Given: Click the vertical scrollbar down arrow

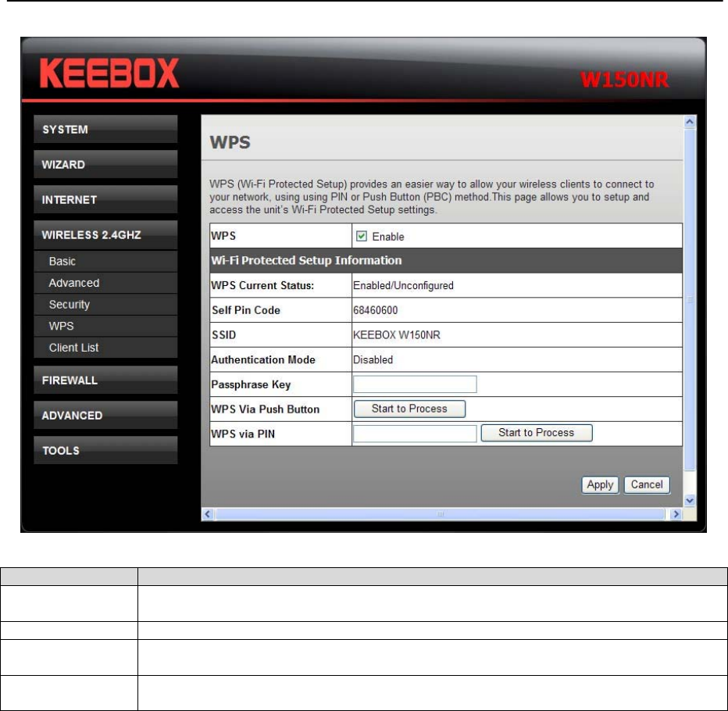Looking at the screenshot, I should tap(690, 500).
